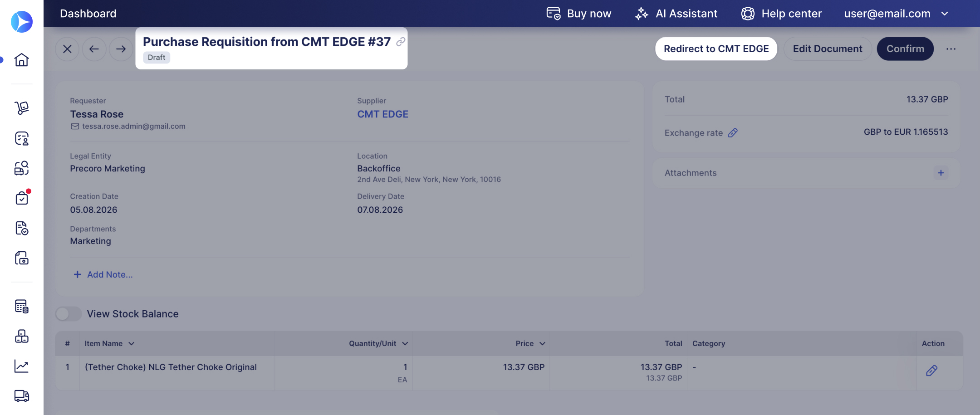Expand the Item Name column dropdown
This screenshot has width=980, height=415.
click(x=132, y=344)
